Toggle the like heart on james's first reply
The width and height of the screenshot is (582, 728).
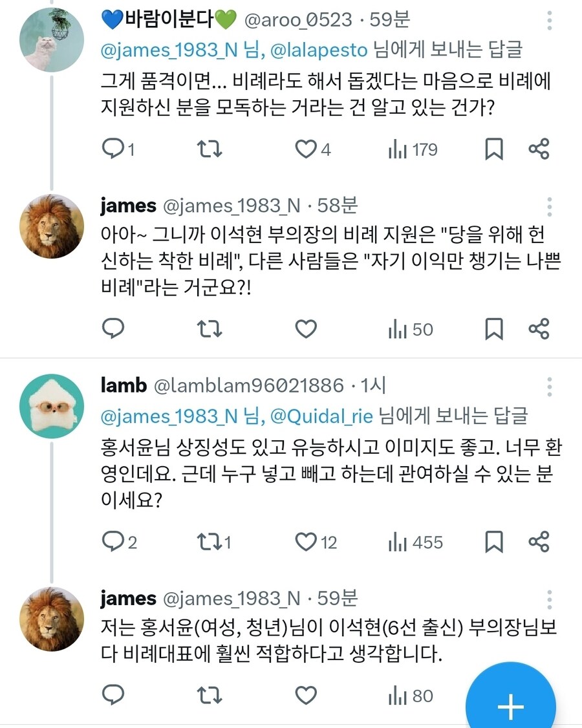tap(305, 328)
